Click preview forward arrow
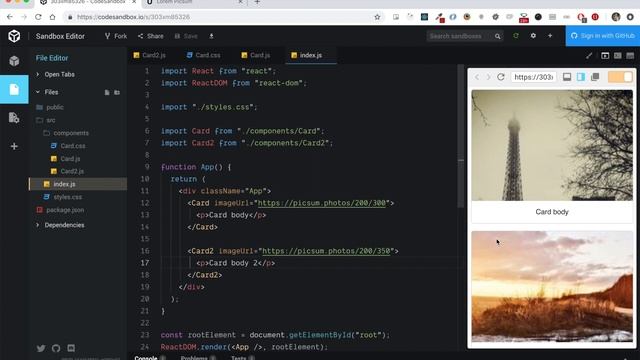This screenshot has width=640, height=360. pyautogui.click(x=488, y=77)
